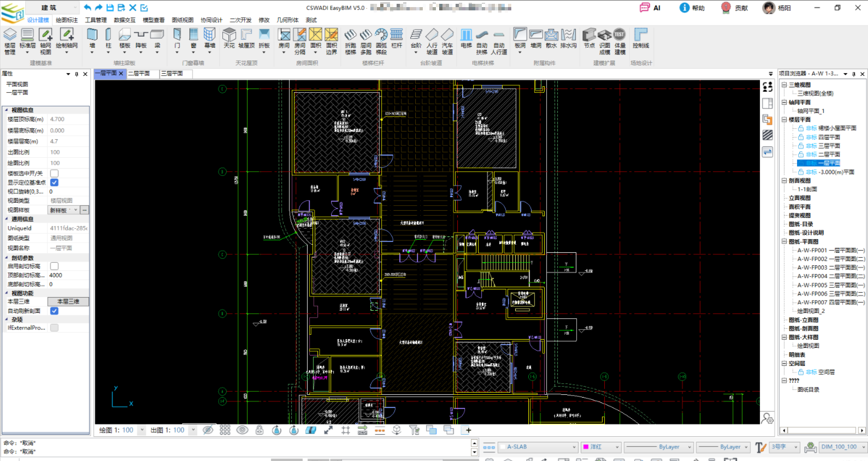Open A-W-FP001 一层平面图 in project browser
868x461 pixels.
(x=830, y=250)
